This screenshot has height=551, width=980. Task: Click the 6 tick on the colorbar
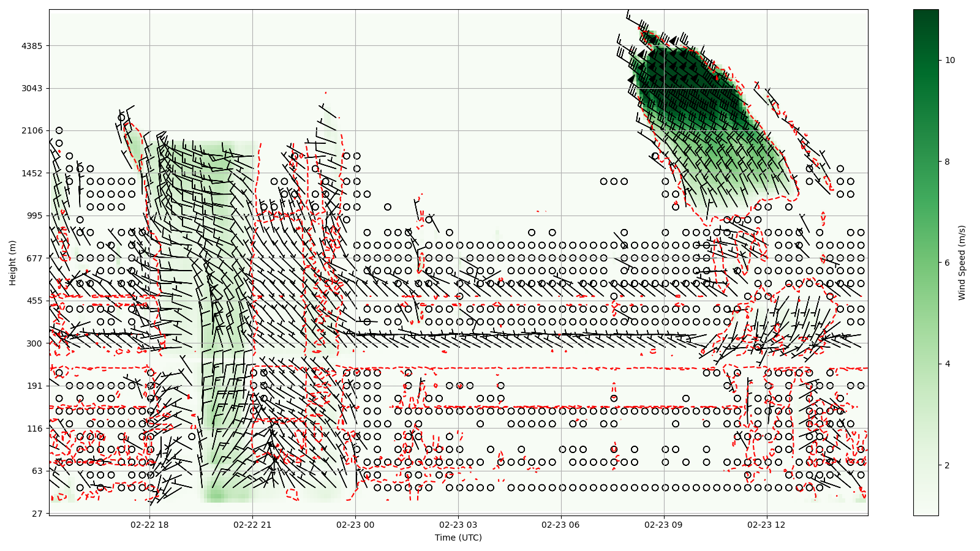coord(948,263)
